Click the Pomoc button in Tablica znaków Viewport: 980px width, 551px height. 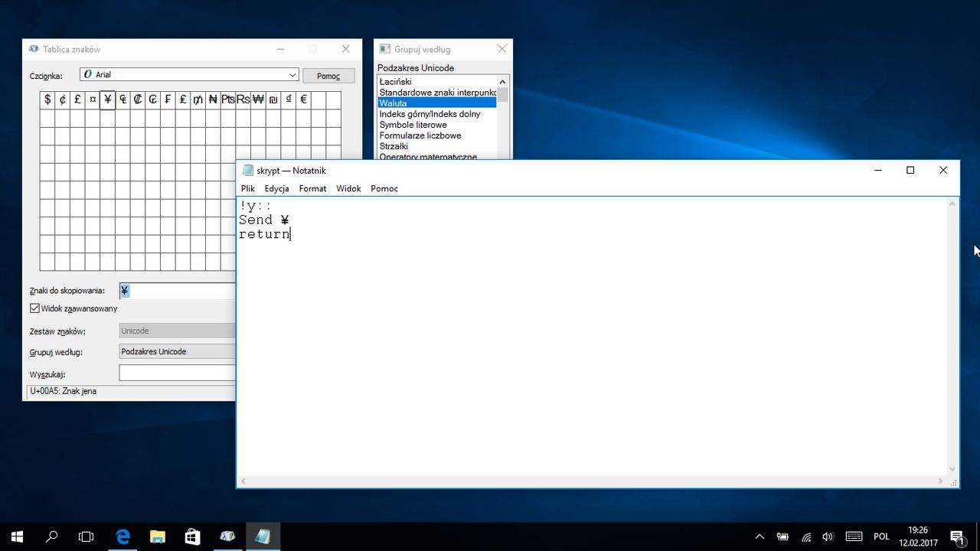pos(328,76)
